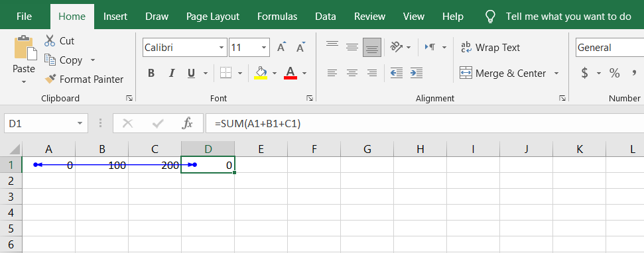Open the Review tab

pos(369,17)
